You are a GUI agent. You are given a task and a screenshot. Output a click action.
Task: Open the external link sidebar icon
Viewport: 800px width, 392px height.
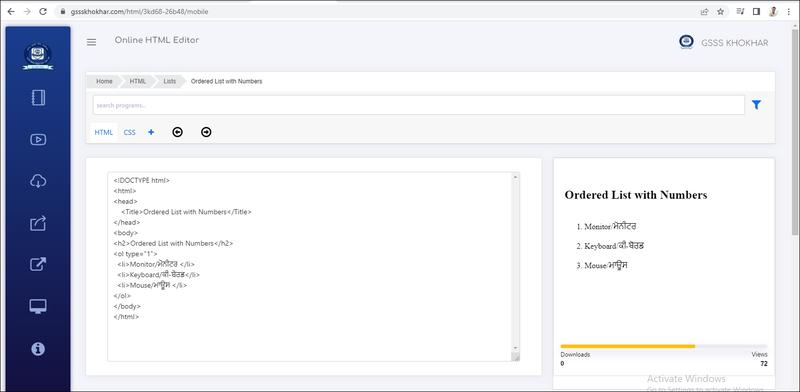(x=38, y=264)
